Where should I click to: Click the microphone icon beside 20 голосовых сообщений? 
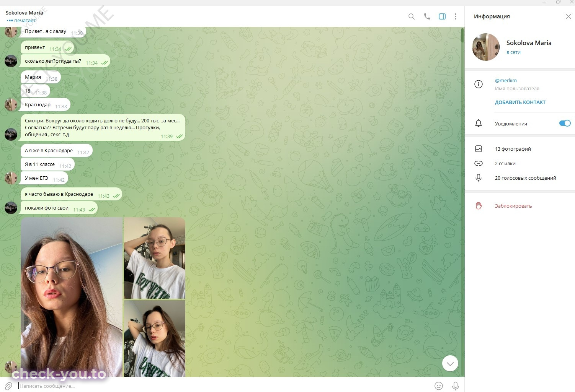pos(479,178)
